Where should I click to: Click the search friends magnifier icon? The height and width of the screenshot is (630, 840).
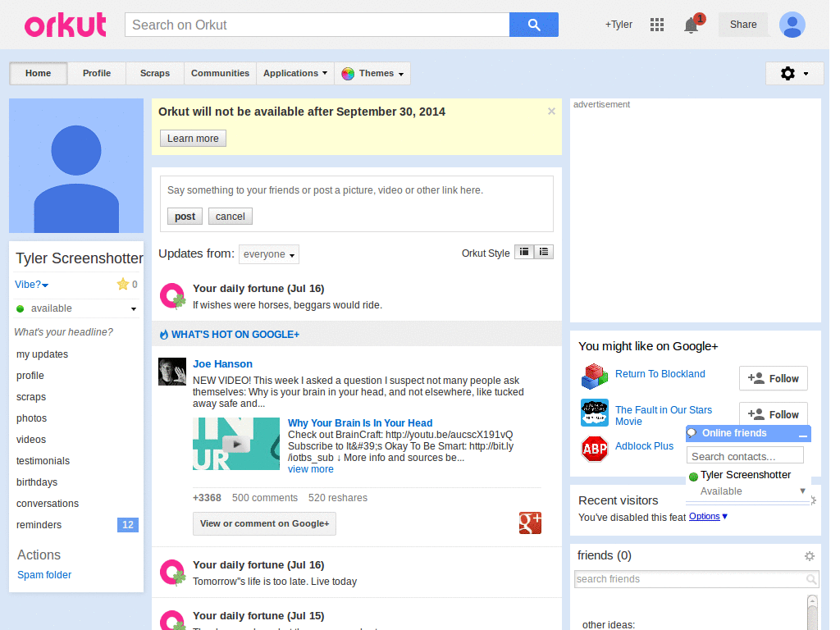click(811, 579)
